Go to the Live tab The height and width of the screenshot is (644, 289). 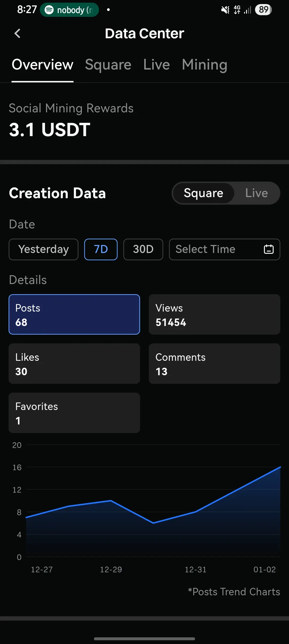tap(157, 65)
